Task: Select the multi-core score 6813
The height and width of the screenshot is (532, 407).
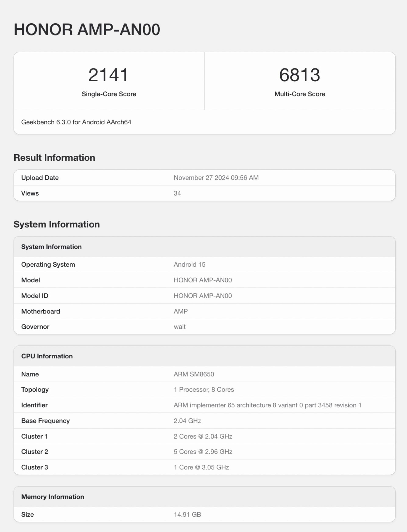Action: tap(300, 75)
